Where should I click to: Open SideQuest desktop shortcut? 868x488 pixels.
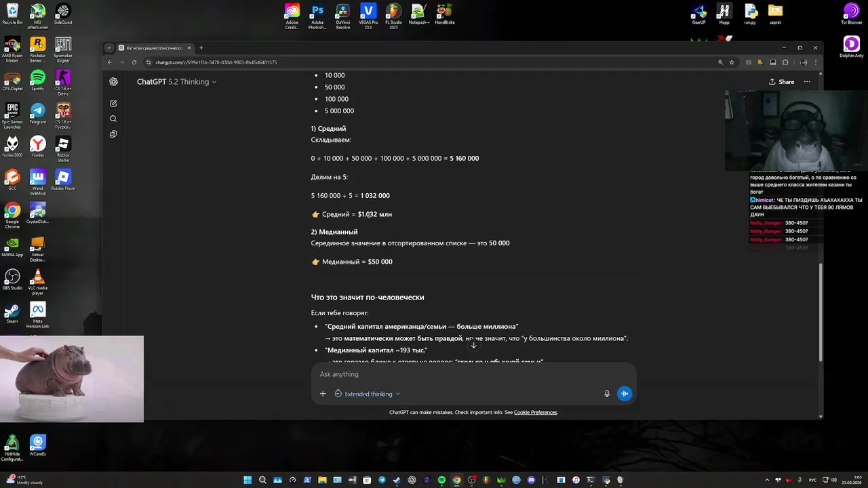click(x=63, y=14)
